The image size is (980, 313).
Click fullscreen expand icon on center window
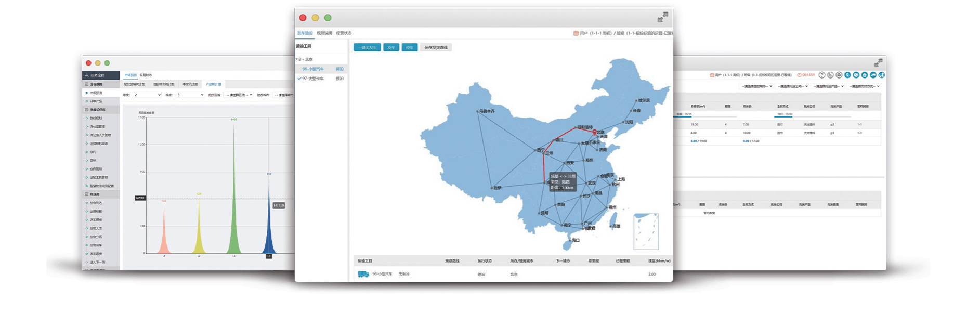[662, 18]
